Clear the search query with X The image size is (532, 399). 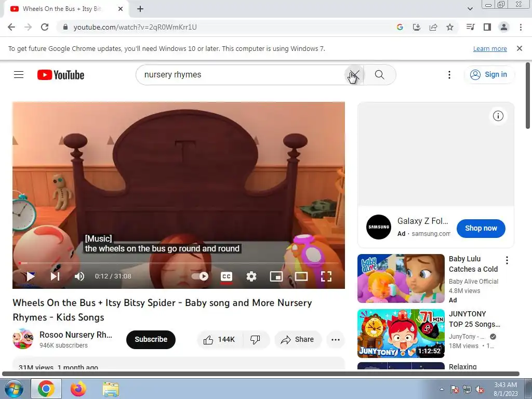(354, 75)
